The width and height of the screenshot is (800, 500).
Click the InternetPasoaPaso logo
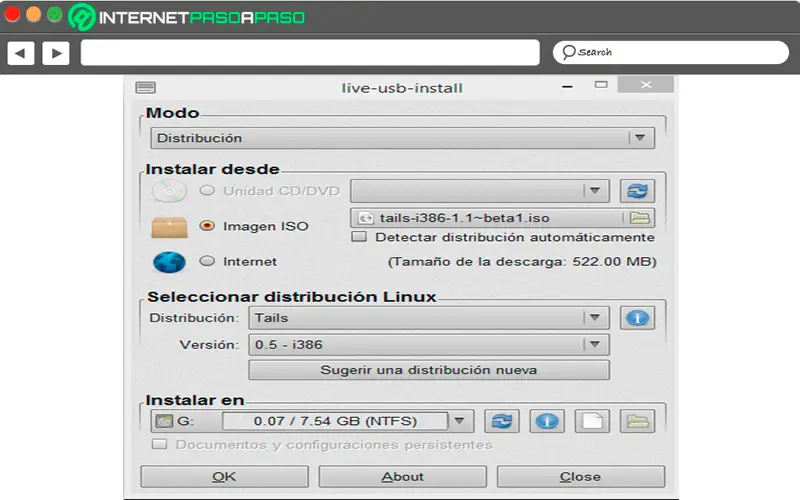[x=187, y=17]
